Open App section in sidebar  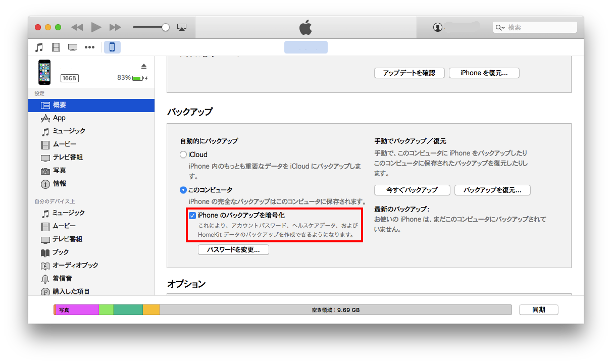91,118
